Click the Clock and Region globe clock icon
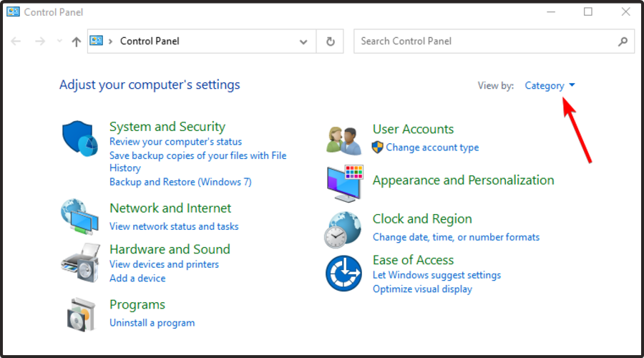This screenshot has width=644, height=358. tap(343, 230)
